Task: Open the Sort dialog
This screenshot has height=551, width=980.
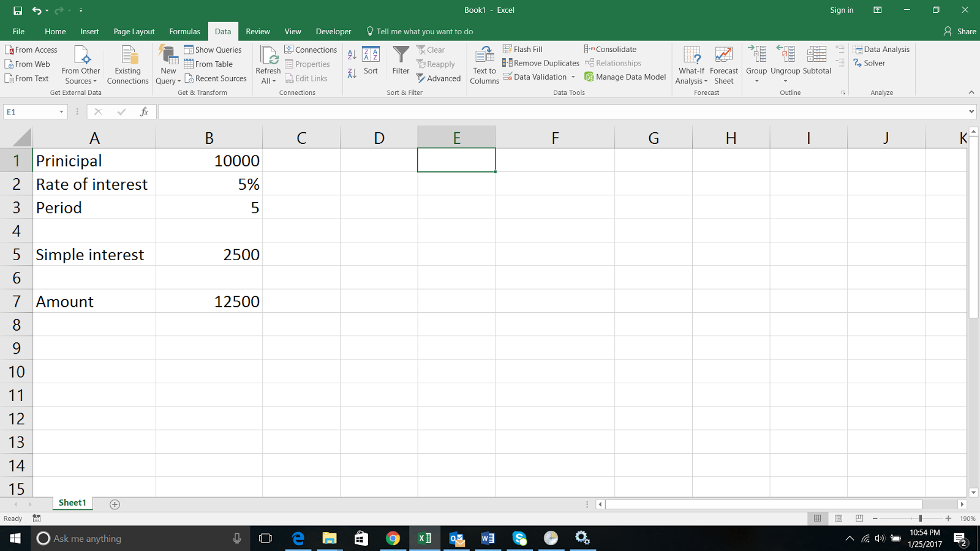Action: coord(371,64)
